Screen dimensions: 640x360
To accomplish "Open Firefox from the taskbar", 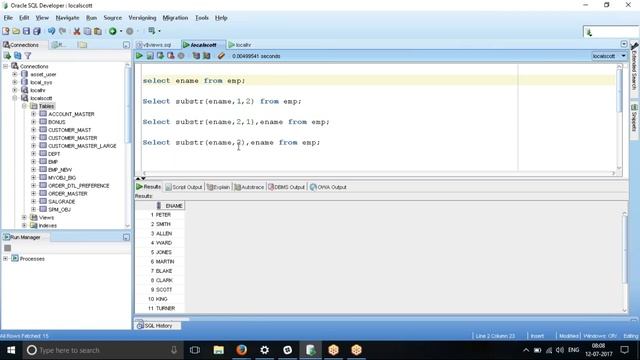I will pos(241,350).
